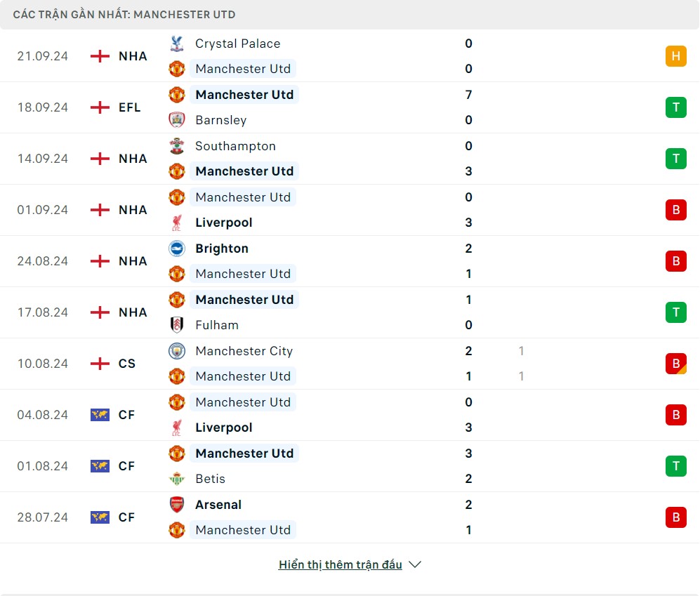
Task: Click the Crystal Palace club crest icon
Action: 177,44
